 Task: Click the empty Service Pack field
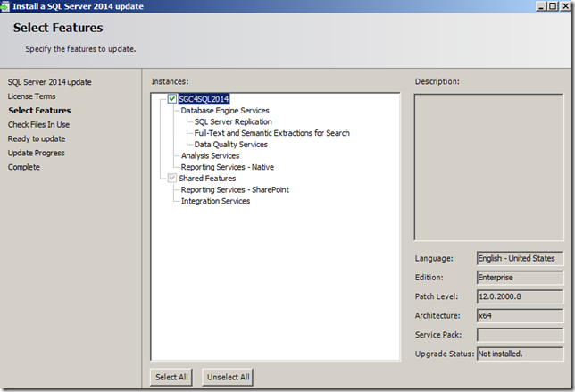520,335
